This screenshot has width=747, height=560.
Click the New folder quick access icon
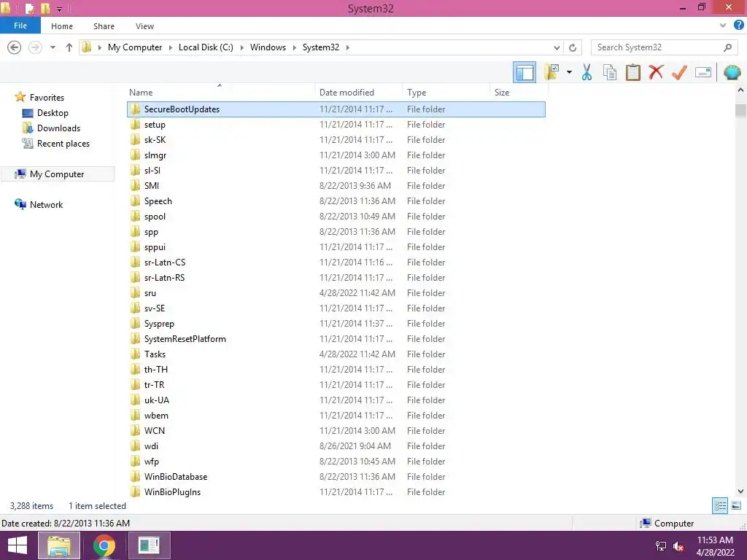[x=45, y=8]
